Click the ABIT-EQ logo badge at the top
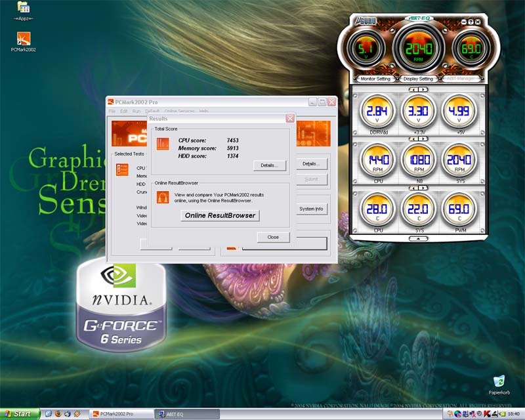 [419, 18]
